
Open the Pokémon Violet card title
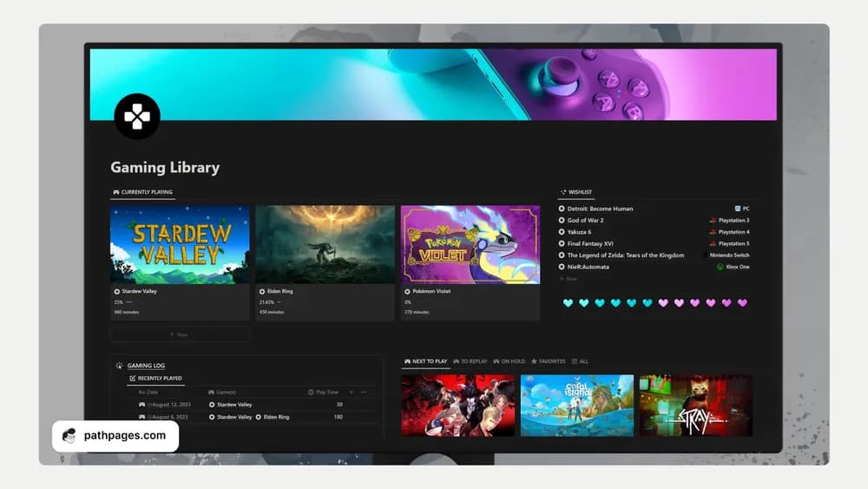[431, 291]
